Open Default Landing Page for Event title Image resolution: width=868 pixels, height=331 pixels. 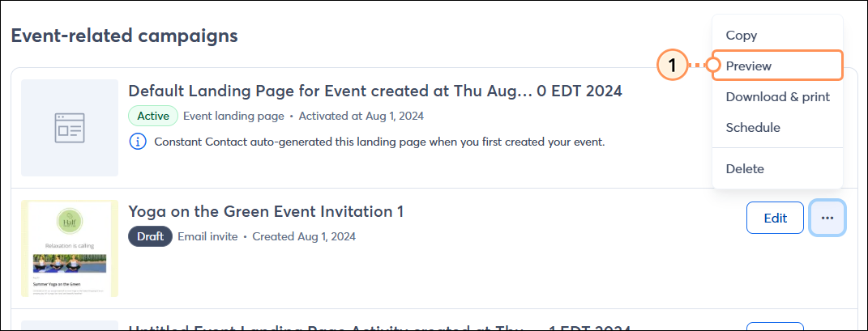click(375, 91)
